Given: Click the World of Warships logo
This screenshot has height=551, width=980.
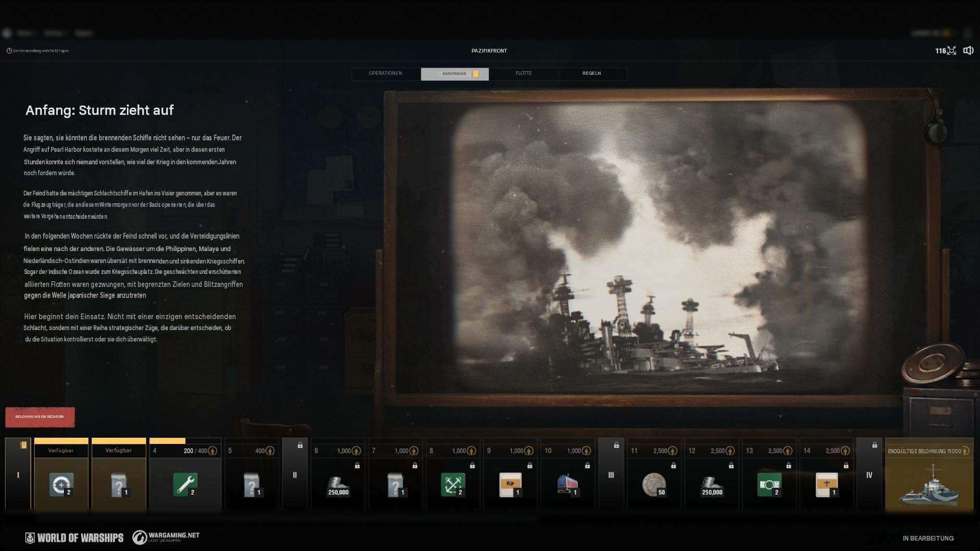Looking at the screenshot, I should pos(74,538).
